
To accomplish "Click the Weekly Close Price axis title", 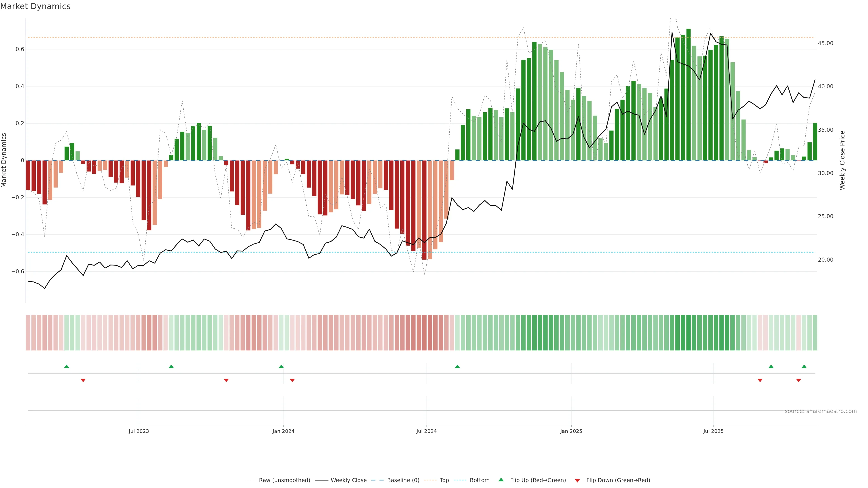I will click(x=842, y=160).
